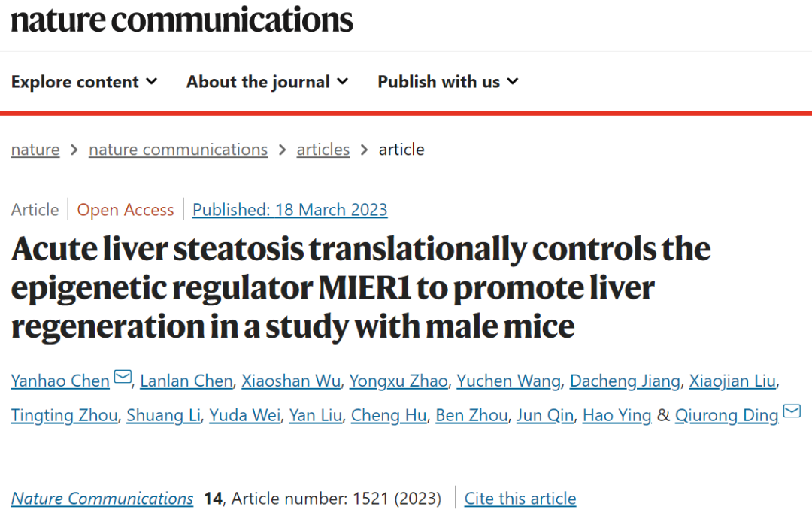Go to the nature breadcrumb link
The height and width of the screenshot is (513, 812).
(35, 150)
